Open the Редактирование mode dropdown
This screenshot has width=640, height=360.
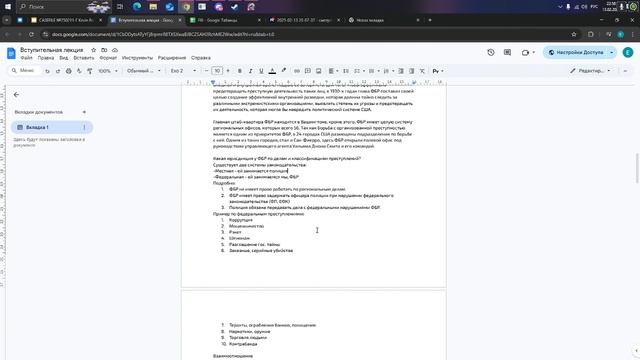pyautogui.click(x=590, y=71)
